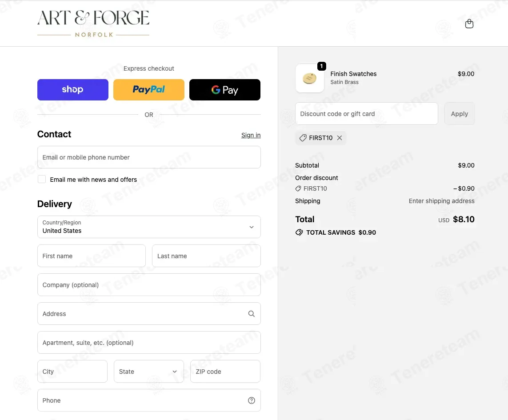Click the ZIP code field
Viewport: 508px width, 420px height.
point(225,372)
